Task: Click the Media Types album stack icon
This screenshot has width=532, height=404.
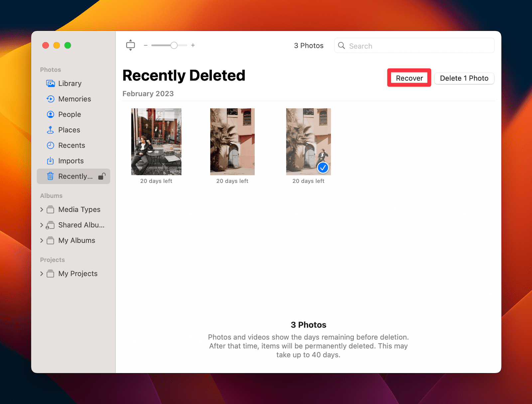Action: tap(50, 209)
